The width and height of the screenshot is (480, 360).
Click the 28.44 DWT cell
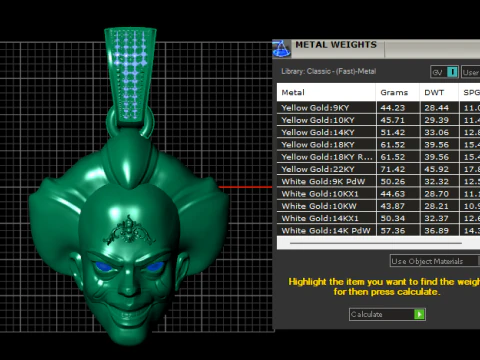click(439, 108)
